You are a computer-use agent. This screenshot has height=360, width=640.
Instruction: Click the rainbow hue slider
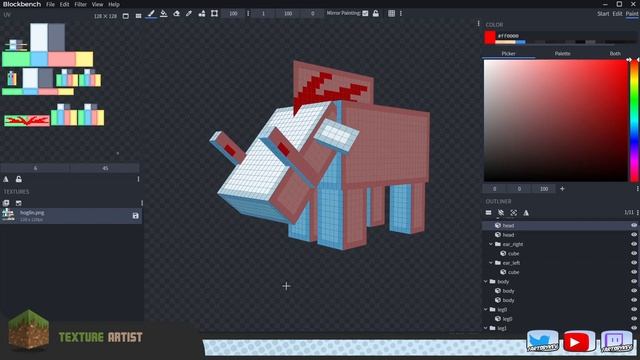pyautogui.click(x=634, y=120)
